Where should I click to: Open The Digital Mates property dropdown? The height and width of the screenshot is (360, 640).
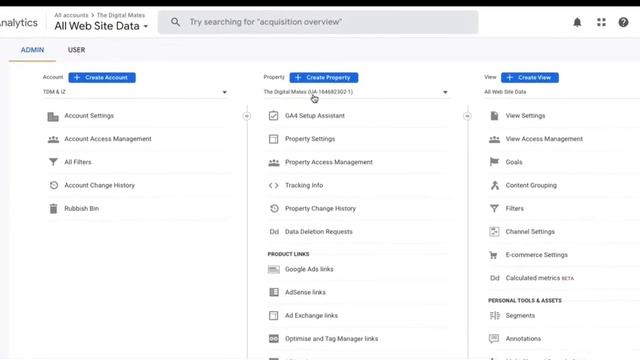356,92
